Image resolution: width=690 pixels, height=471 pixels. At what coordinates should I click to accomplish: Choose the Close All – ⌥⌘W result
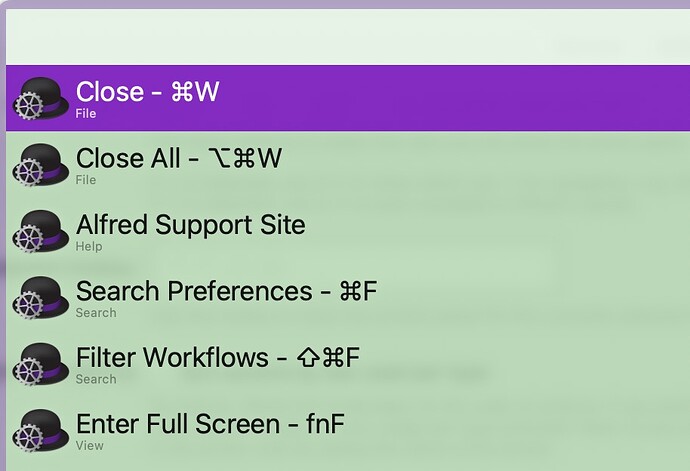348,165
